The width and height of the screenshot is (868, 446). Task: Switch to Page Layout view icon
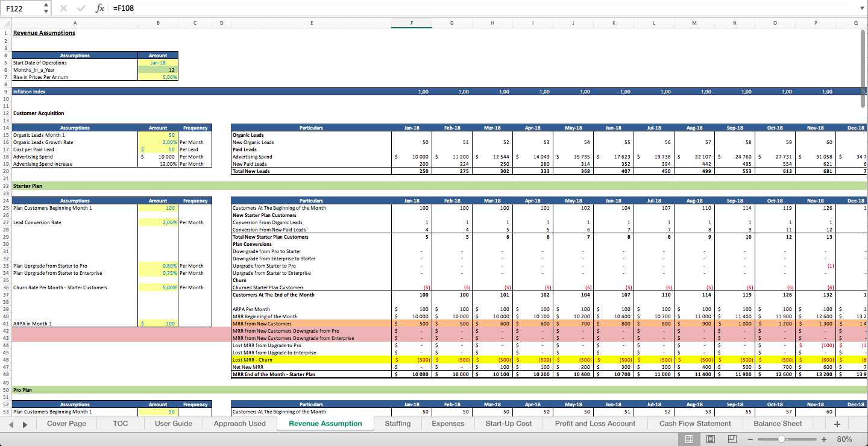click(x=711, y=439)
